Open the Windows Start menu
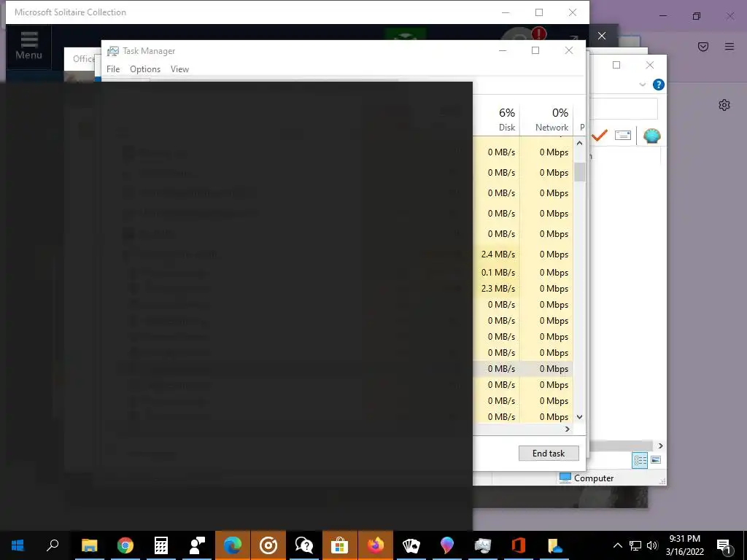Viewport: 747px width, 560px height. pos(18,545)
